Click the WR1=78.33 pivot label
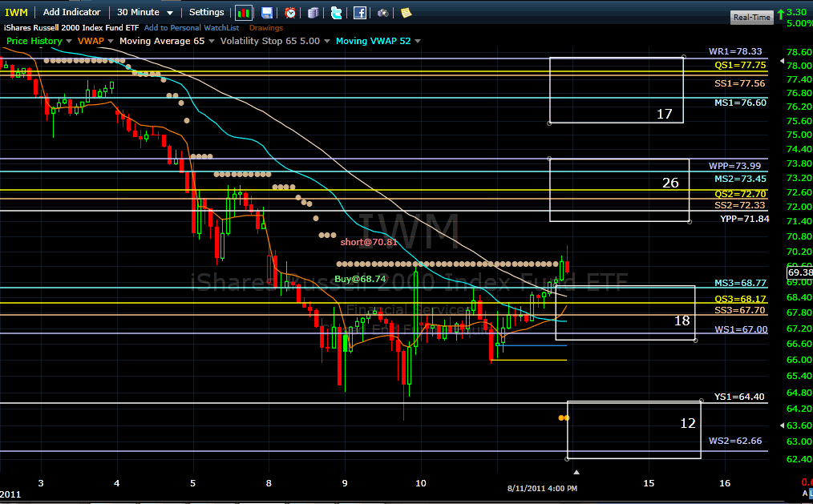 [x=735, y=51]
